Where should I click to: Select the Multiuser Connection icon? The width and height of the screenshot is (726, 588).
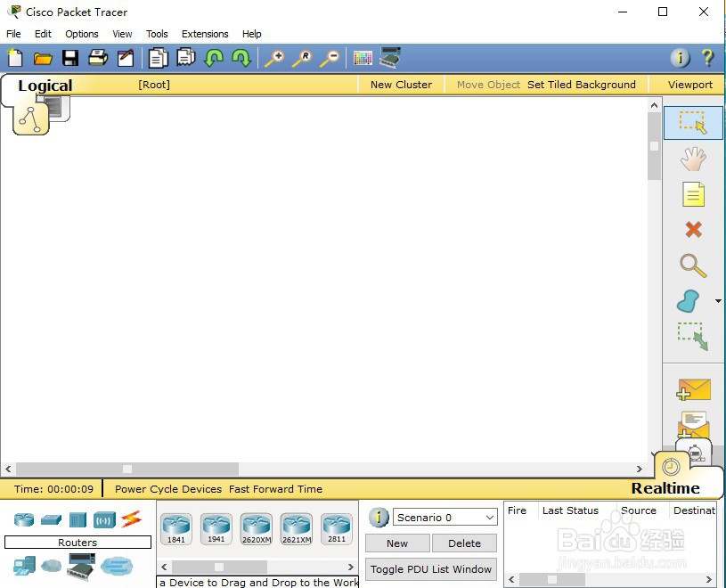pos(117,566)
